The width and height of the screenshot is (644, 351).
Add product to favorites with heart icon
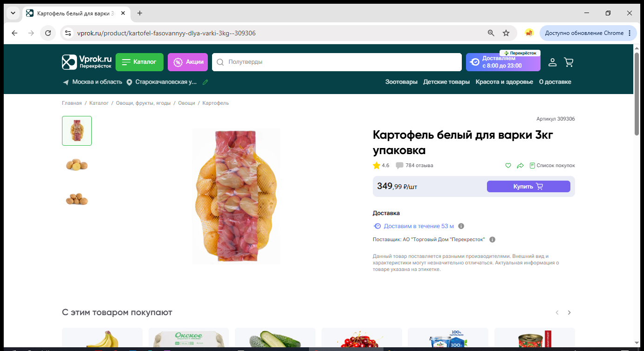[508, 165]
